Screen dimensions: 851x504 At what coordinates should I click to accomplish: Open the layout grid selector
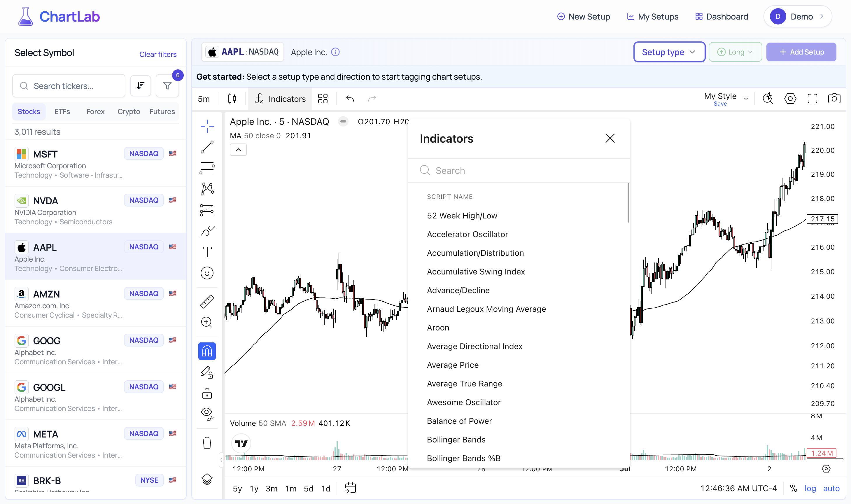[x=323, y=99]
